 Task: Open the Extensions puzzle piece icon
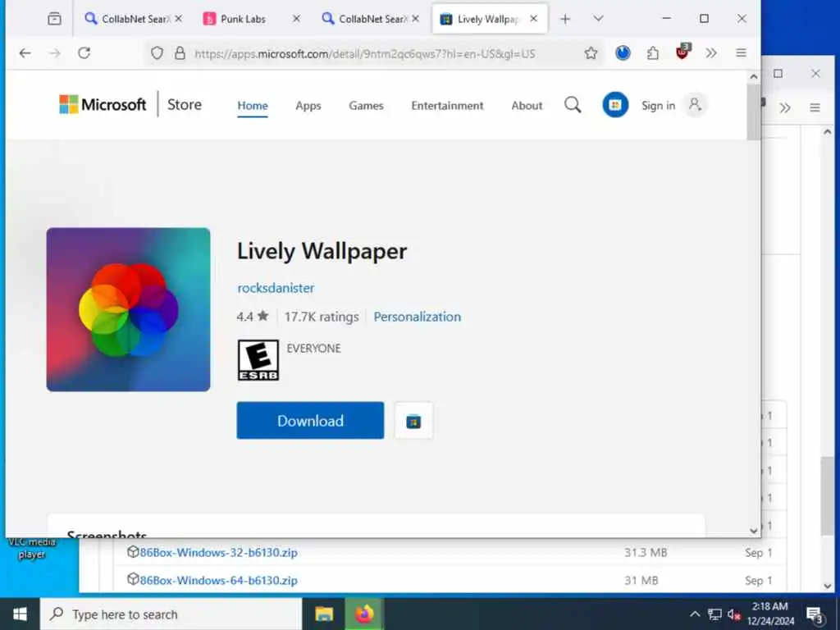click(x=652, y=53)
